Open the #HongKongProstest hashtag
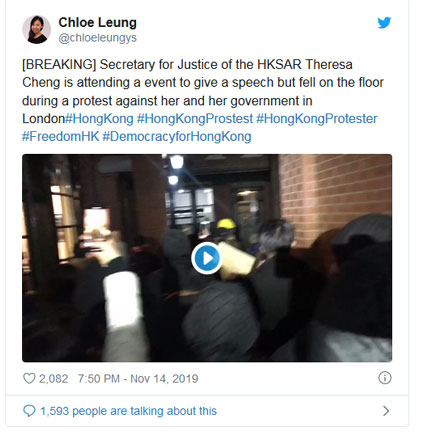The height and width of the screenshot is (433, 437). (x=195, y=119)
